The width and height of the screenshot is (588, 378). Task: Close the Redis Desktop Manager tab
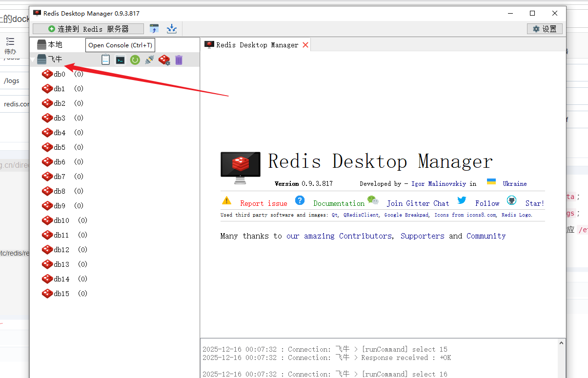(305, 45)
